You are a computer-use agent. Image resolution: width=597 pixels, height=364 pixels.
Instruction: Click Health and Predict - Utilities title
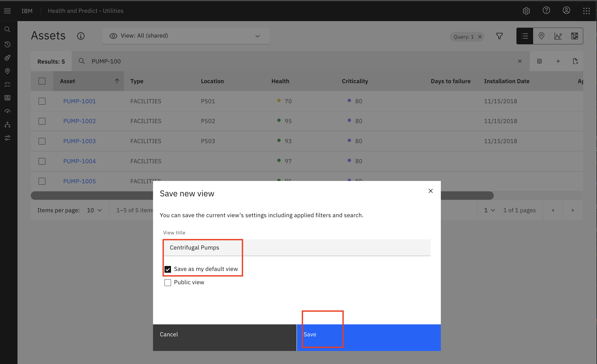pyautogui.click(x=86, y=11)
